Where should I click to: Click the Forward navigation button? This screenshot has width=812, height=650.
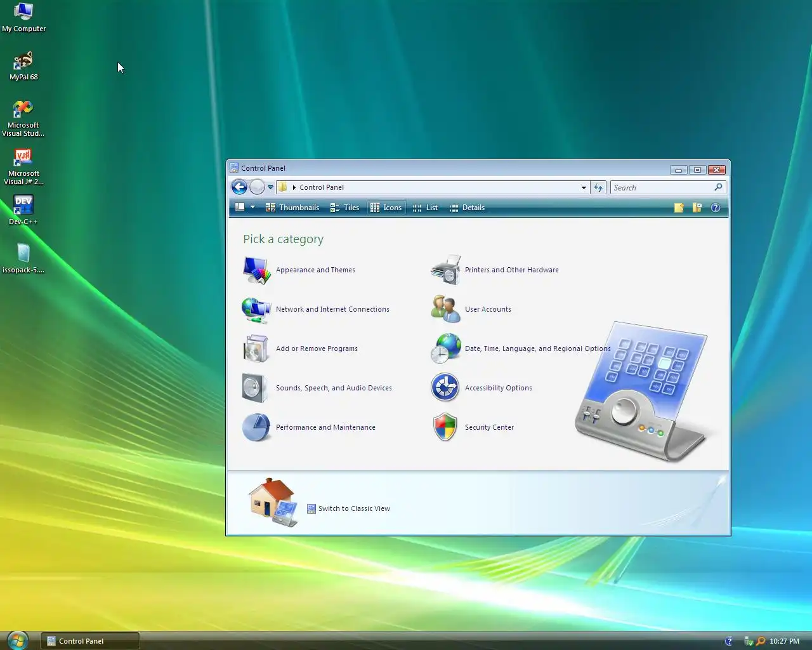tap(257, 187)
